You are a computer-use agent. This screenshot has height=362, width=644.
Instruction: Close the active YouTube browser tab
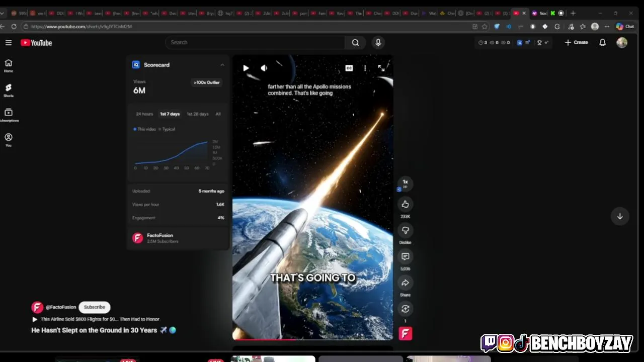pyautogui.click(x=524, y=13)
